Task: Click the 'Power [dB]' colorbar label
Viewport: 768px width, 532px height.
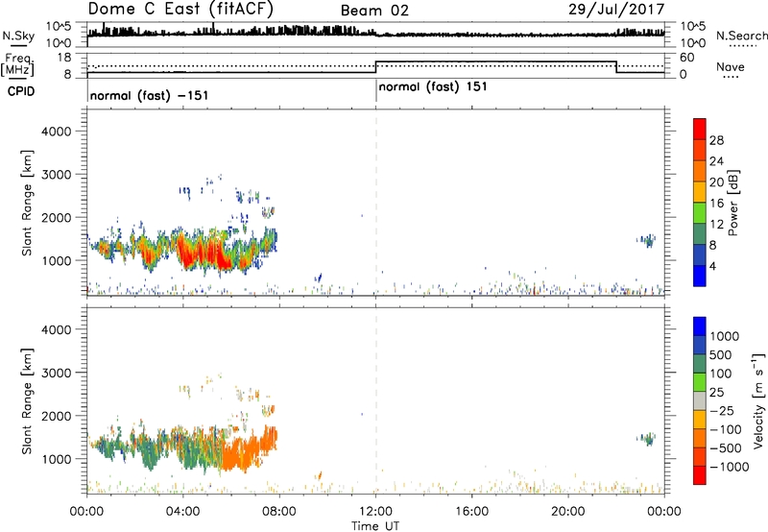Action: 732,203
